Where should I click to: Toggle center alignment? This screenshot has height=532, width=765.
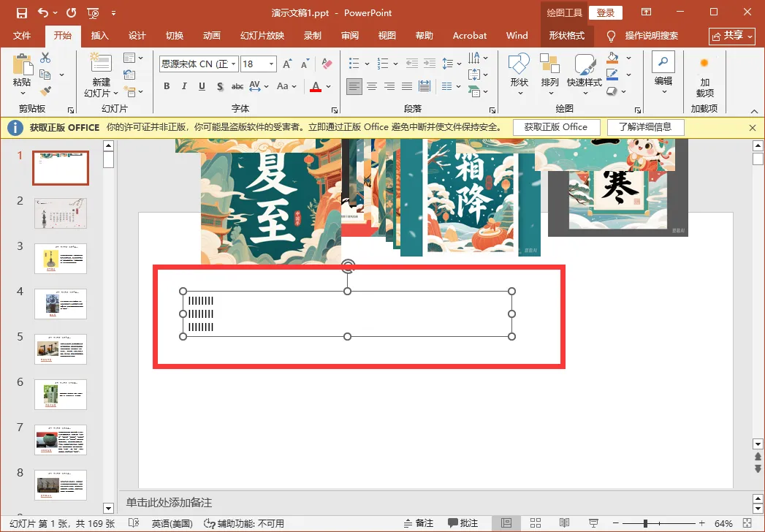click(372, 86)
